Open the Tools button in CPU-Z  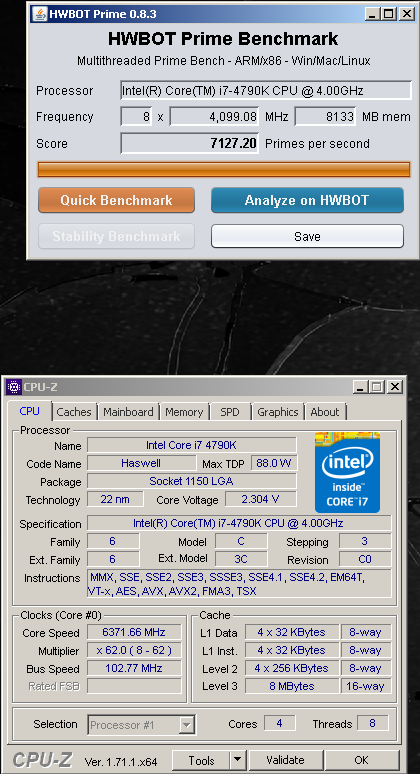201,760
